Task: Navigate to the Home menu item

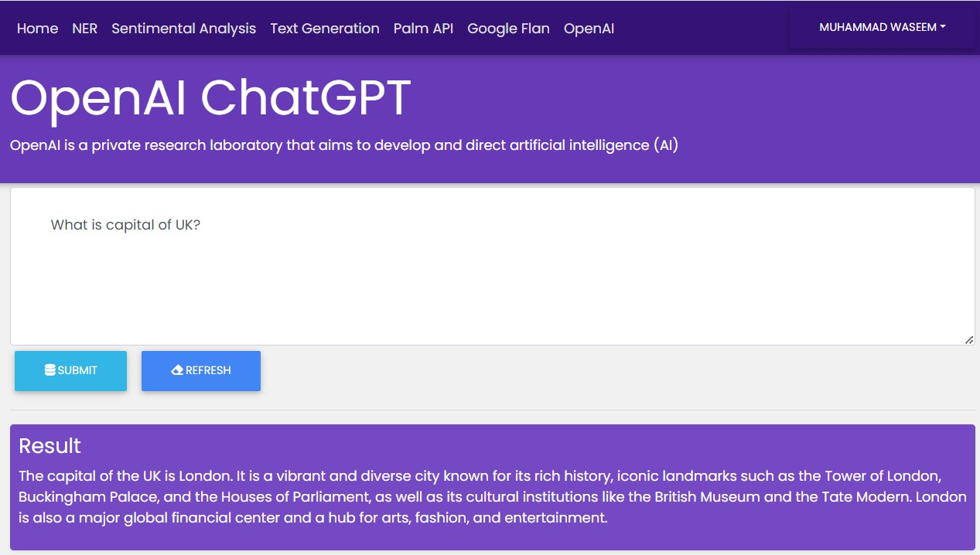Action: 37,29
